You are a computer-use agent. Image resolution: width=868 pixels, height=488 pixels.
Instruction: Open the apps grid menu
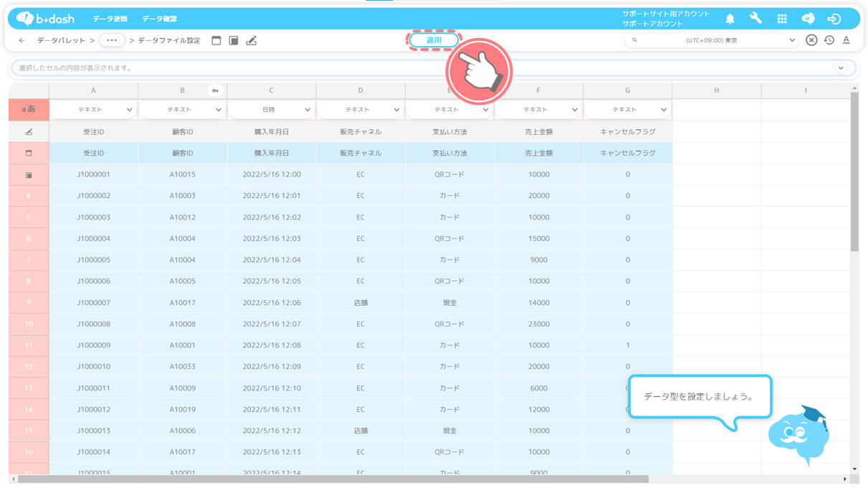tap(782, 19)
